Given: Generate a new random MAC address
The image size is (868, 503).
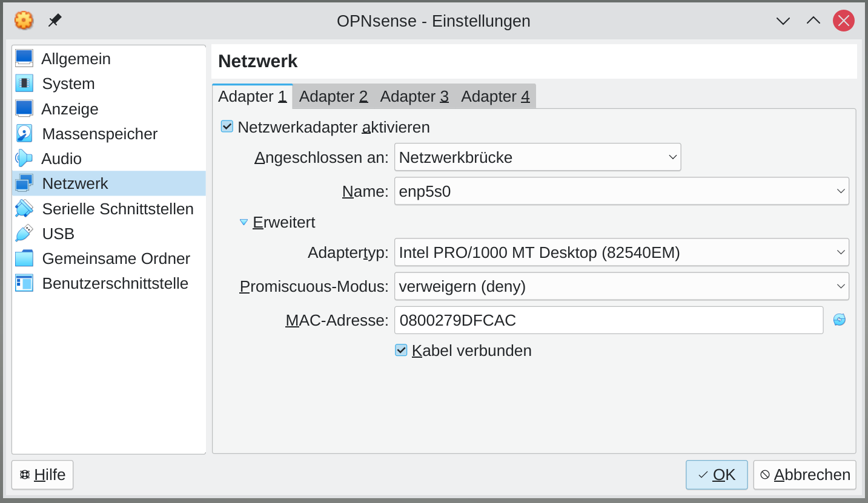Looking at the screenshot, I should [840, 320].
